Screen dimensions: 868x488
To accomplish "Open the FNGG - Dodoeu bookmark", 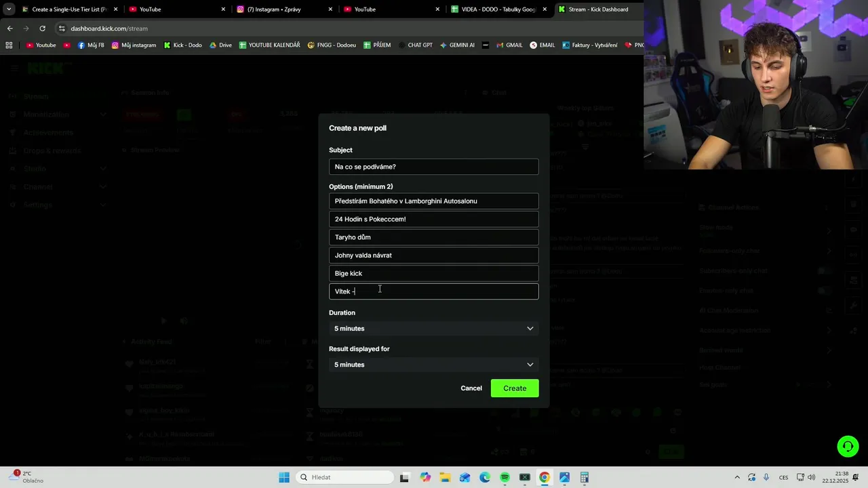I will point(332,45).
